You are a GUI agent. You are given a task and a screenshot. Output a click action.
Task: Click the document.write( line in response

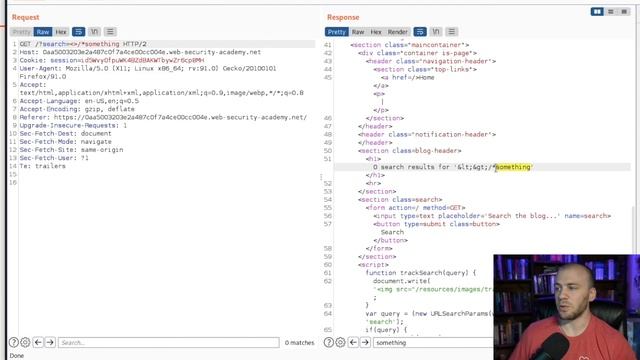(x=401, y=281)
